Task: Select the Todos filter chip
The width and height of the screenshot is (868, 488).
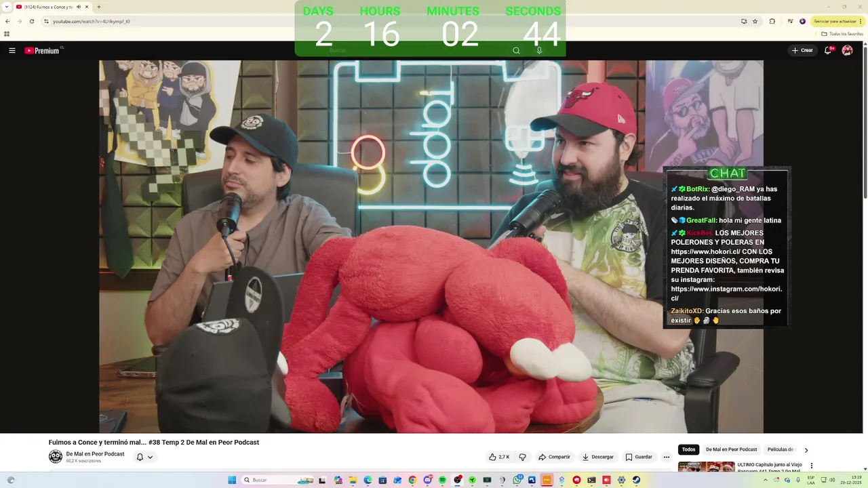Action: (x=688, y=449)
